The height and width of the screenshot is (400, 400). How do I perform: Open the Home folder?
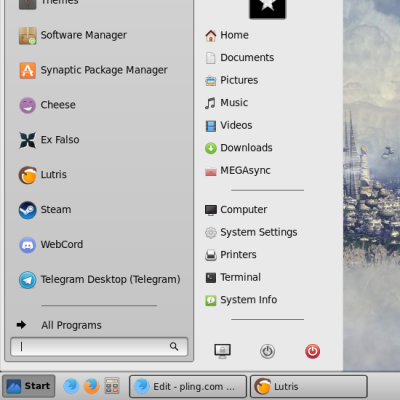point(227,35)
